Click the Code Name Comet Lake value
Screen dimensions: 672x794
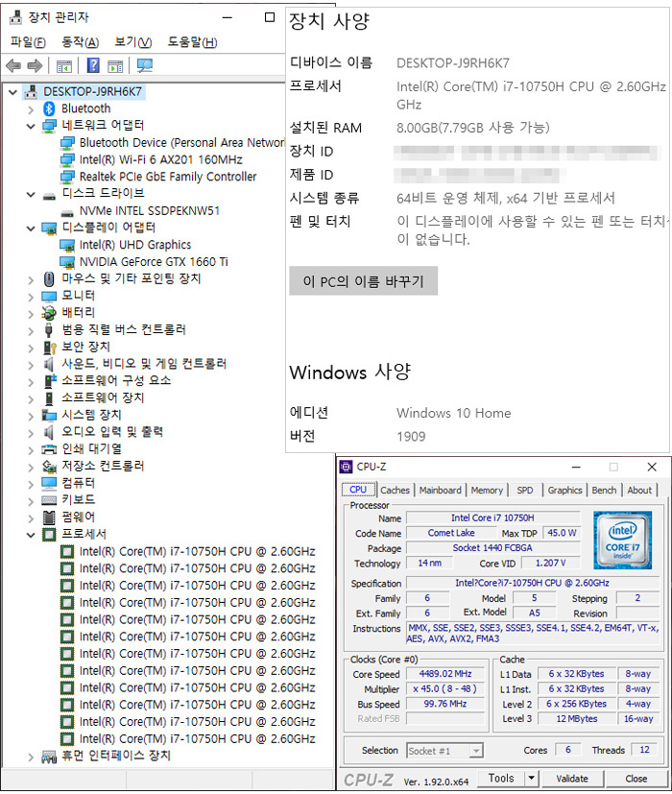click(x=450, y=533)
